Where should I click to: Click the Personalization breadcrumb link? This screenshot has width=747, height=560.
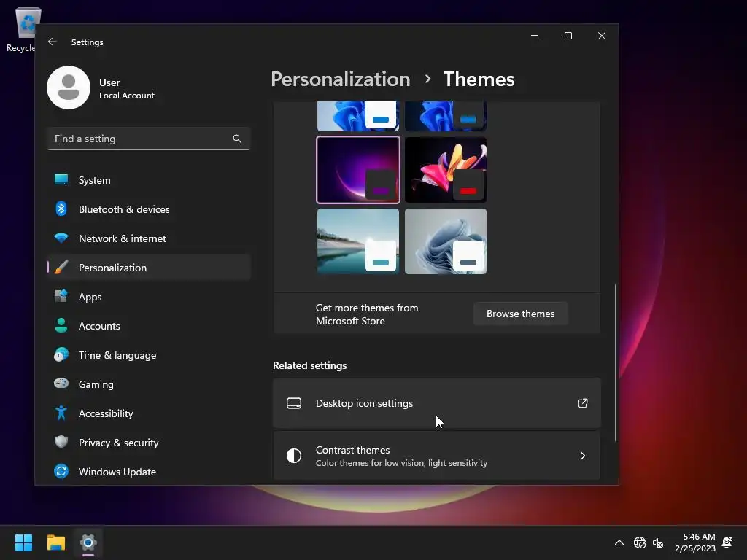coord(340,79)
